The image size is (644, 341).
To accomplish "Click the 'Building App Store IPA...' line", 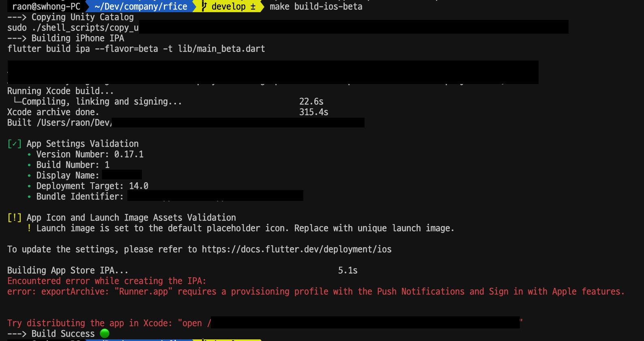I will point(68,270).
